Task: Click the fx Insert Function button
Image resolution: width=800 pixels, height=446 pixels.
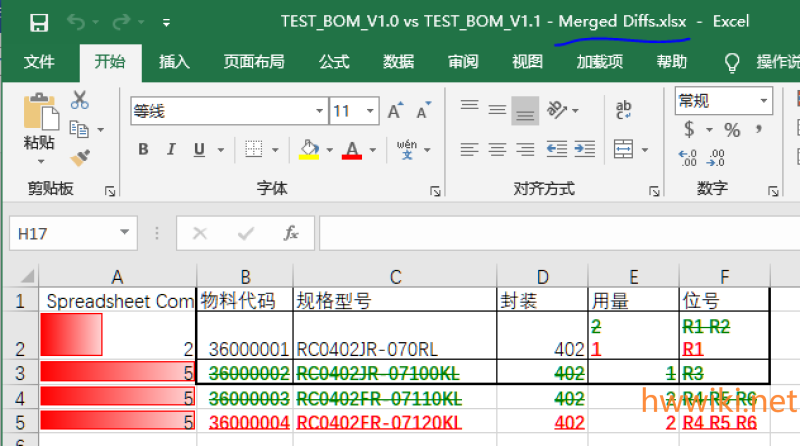Action: (x=291, y=233)
